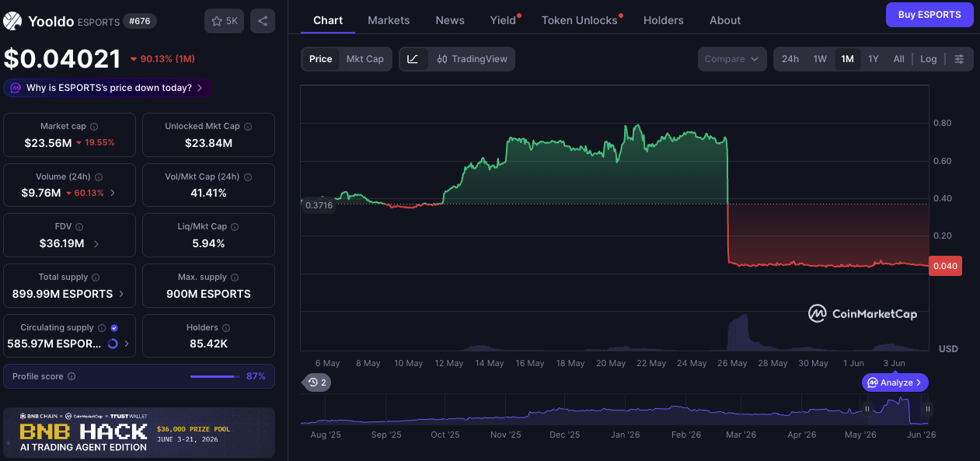Click the Unlocked Mkt Cap info icon
This screenshot has width=980, height=461.
click(248, 126)
